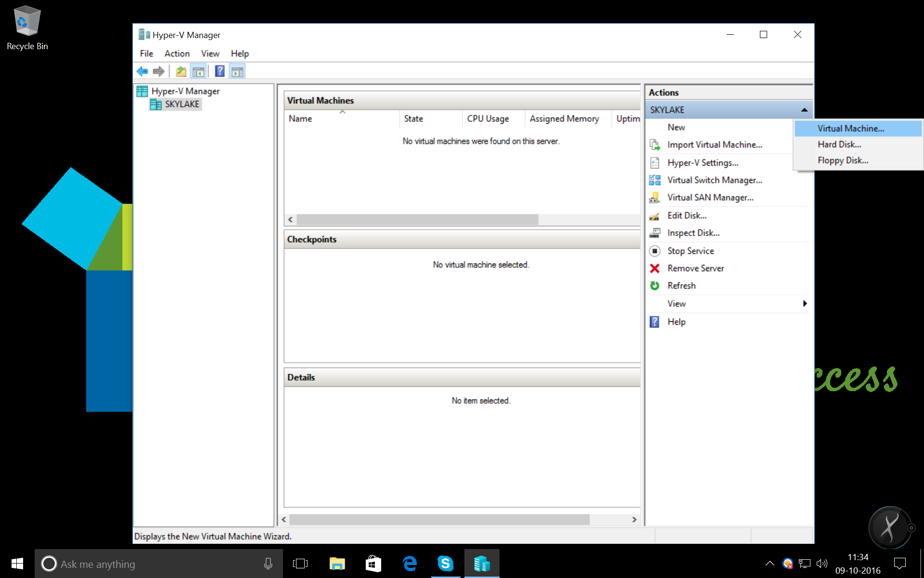Open Hyper-V Settings... action
The height and width of the screenshot is (578, 924).
[703, 163]
